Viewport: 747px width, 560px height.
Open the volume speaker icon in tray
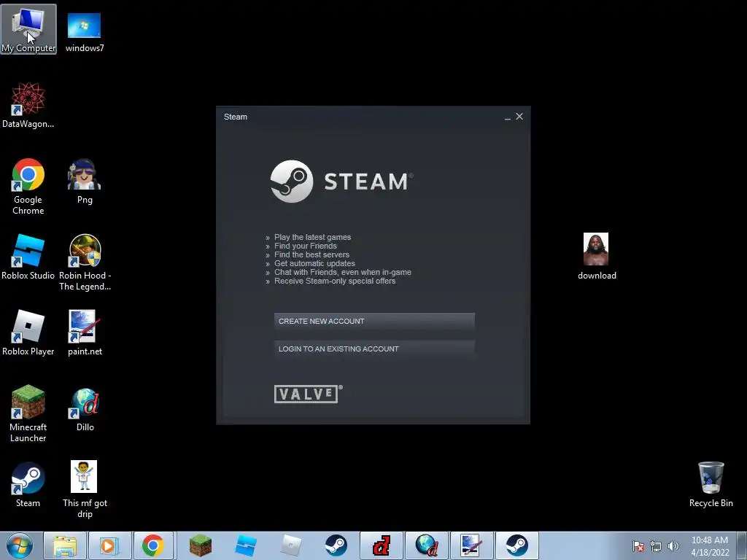pos(673,546)
